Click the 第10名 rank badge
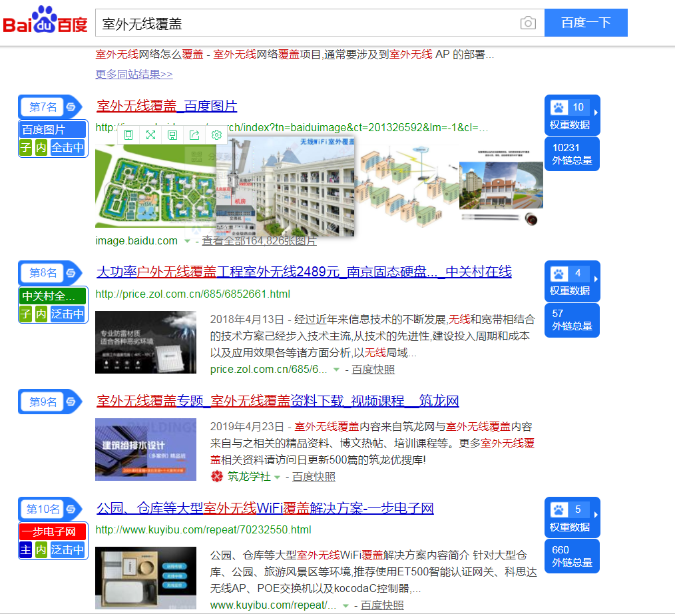The image size is (675, 616). point(43,509)
